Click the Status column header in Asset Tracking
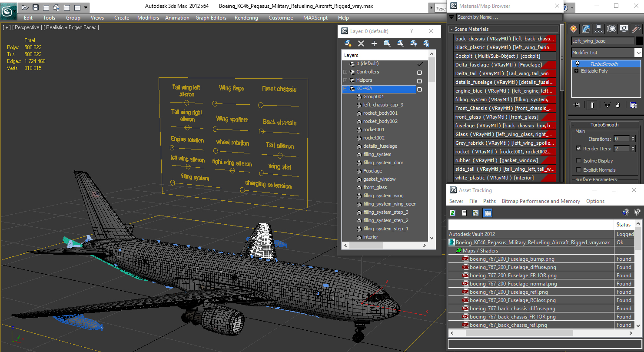 (624, 225)
